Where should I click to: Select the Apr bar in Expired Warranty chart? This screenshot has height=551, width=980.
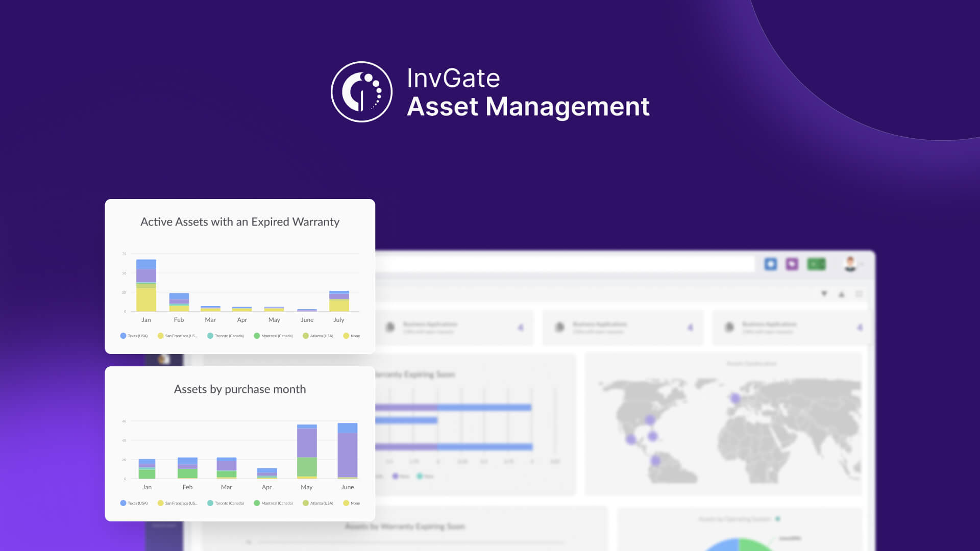[x=242, y=309]
